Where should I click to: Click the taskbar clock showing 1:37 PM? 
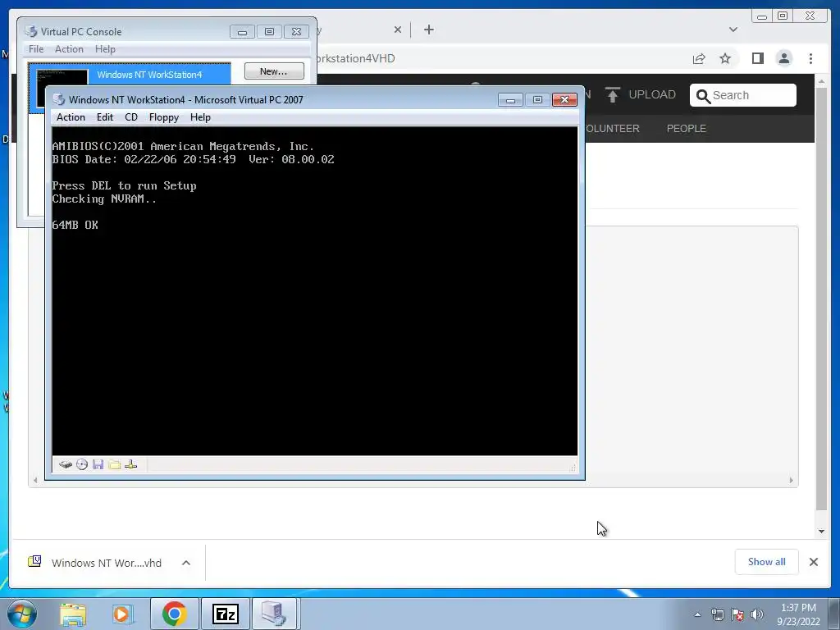tap(798, 614)
